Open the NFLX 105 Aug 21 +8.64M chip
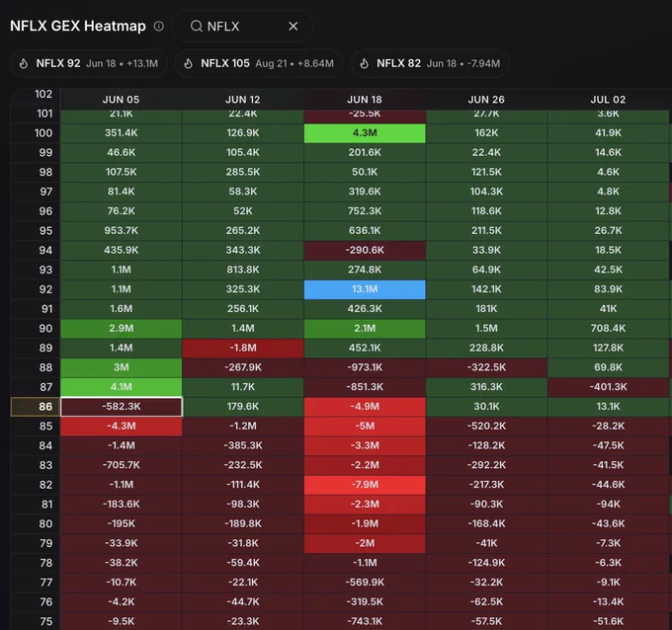672x630 pixels. pyautogui.click(x=259, y=63)
